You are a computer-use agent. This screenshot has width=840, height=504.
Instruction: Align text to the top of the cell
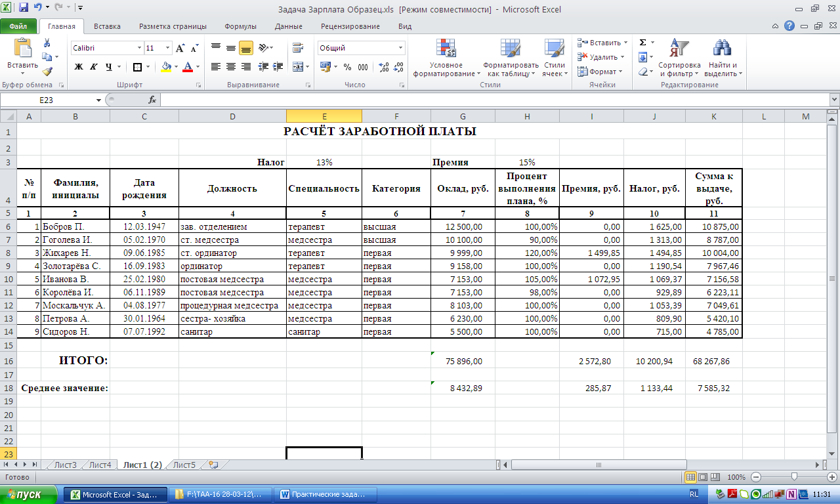tap(216, 48)
